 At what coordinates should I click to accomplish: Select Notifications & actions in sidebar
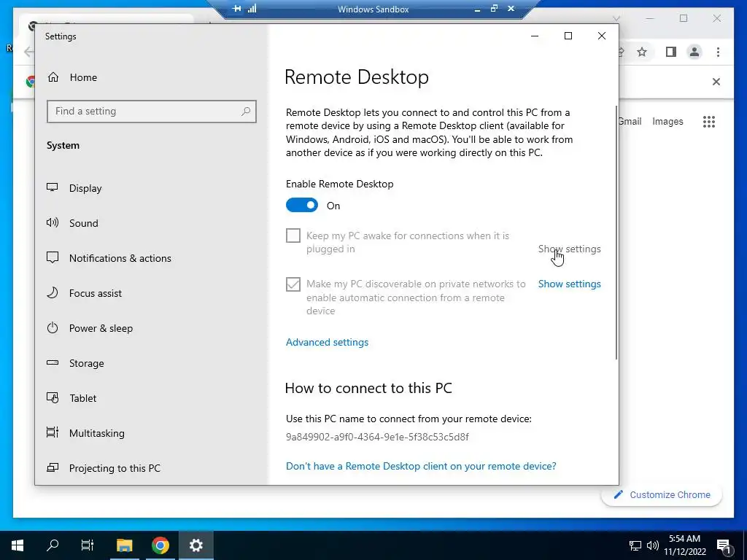[x=109, y=258]
